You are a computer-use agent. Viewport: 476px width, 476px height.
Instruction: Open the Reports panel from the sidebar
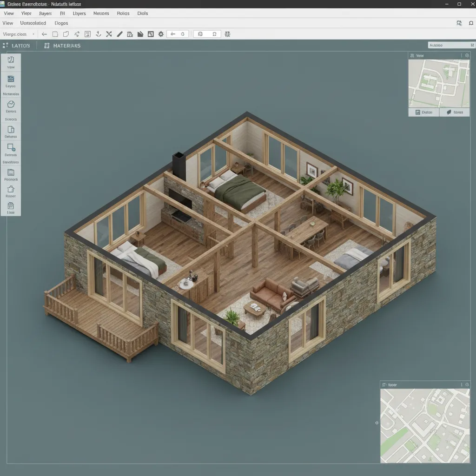(10, 174)
